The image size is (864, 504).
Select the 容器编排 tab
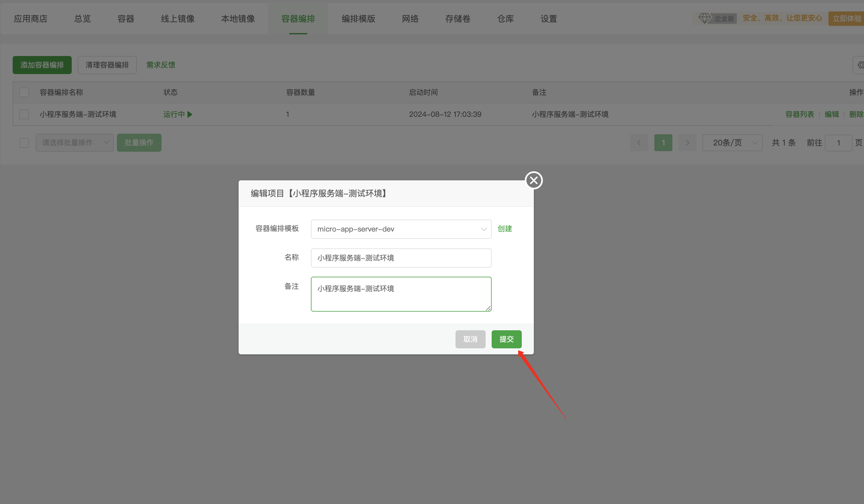coord(298,19)
